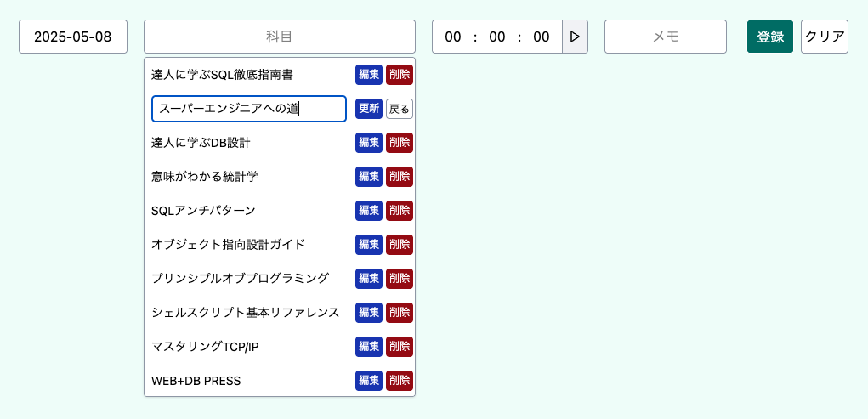Click 編集 for プリンシプルオブプログラミング
Viewport: 868px width, 419px height.
click(369, 279)
